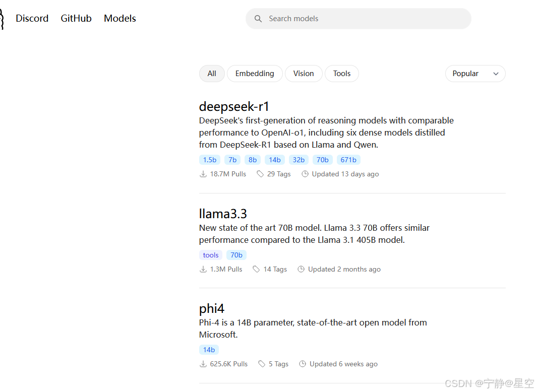Open the GitHub link in the header
Viewport: 536px width, 392px height.
[x=76, y=19]
